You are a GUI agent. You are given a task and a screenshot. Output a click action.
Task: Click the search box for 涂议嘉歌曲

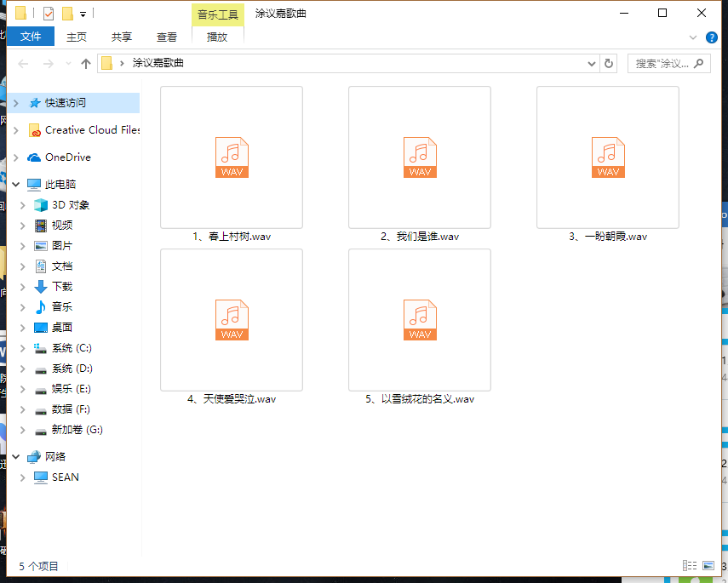(662, 64)
